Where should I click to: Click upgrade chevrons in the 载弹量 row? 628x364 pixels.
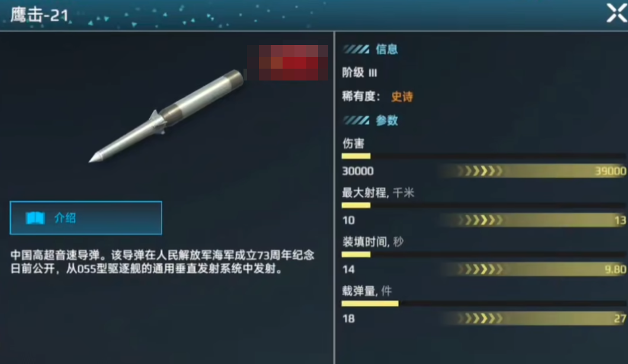tap(480, 318)
